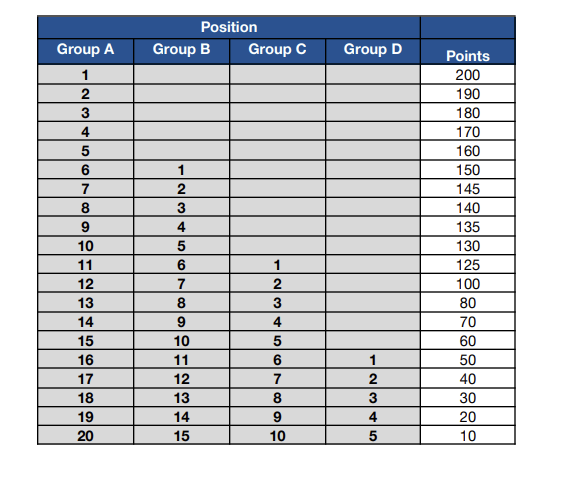
Task: Select Group A position 1 cell
Action: pyautogui.click(x=85, y=75)
